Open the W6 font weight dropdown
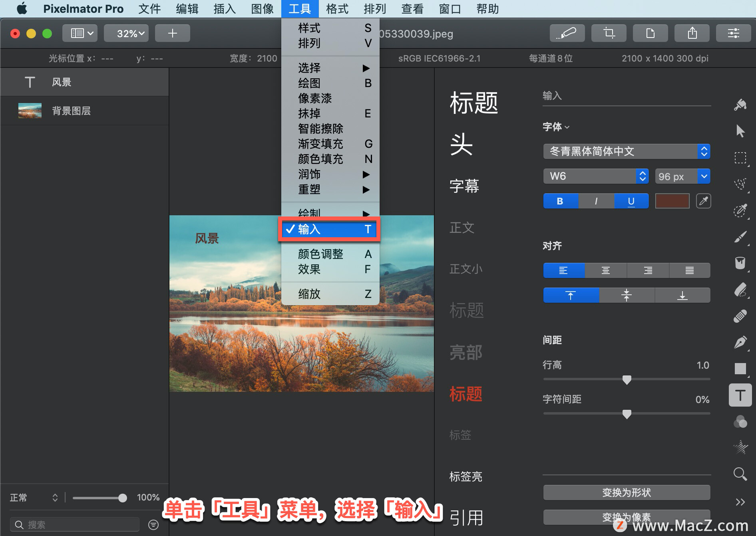The height and width of the screenshot is (536, 756). (596, 176)
